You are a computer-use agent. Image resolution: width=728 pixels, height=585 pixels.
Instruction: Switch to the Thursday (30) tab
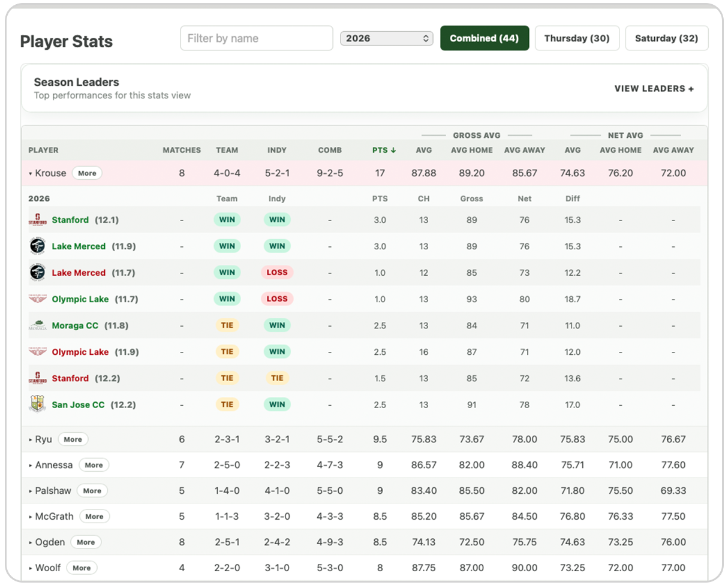[577, 38]
